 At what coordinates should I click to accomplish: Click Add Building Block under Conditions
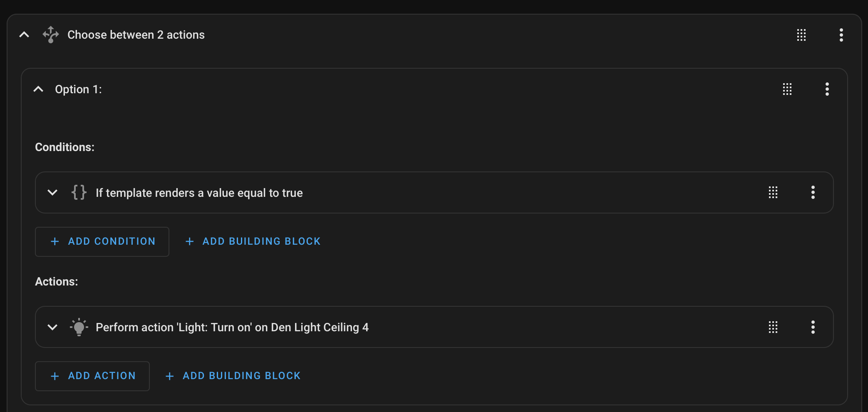pyautogui.click(x=253, y=241)
